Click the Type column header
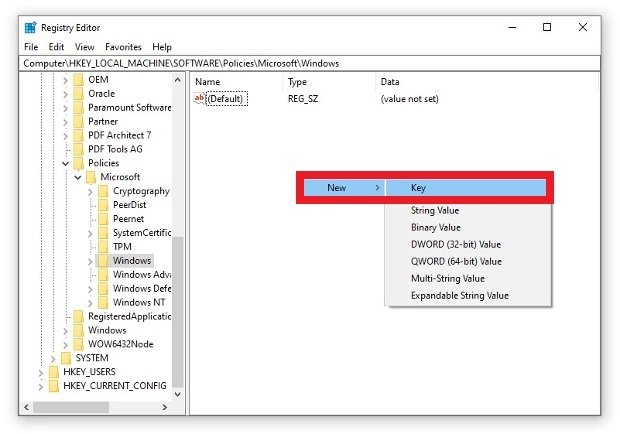Screen dimensions: 620x434 (x=297, y=82)
